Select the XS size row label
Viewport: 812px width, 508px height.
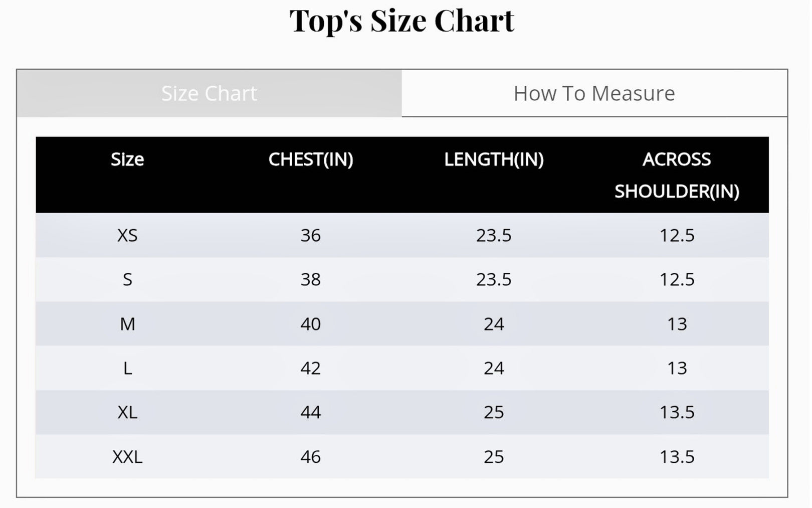[x=127, y=235]
